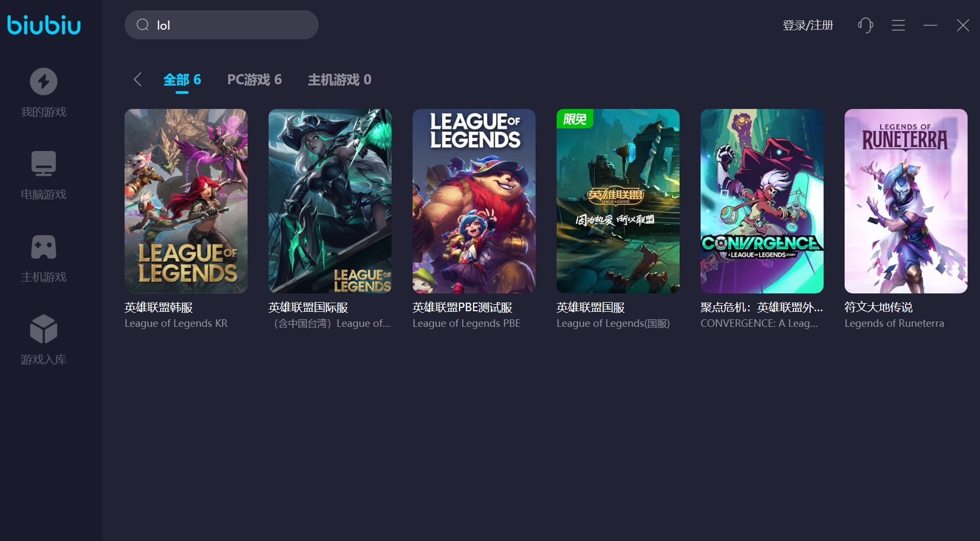Click the customer support headset icon
This screenshot has height=541, width=980.
[866, 25]
